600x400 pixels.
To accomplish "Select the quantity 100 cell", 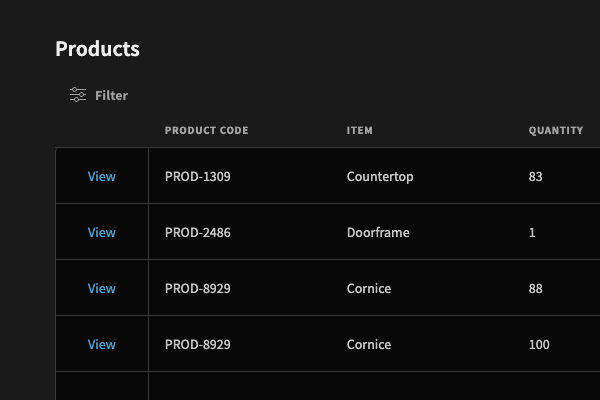I will click(x=539, y=344).
